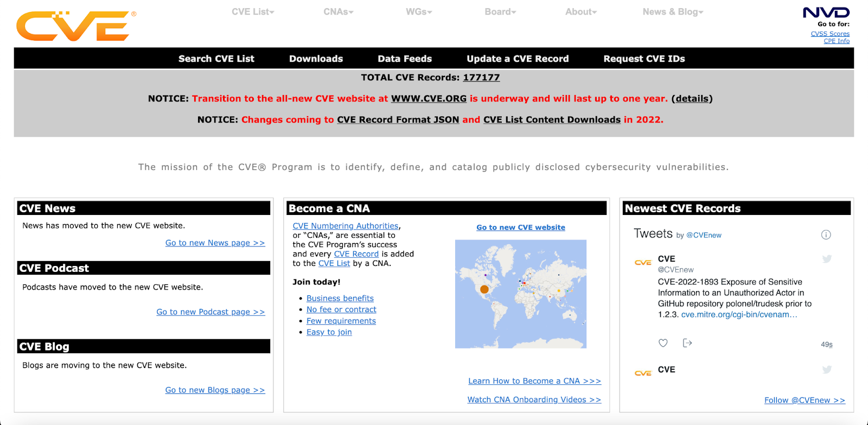This screenshot has height=425, width=868.
Task: Open CPE Info link
Action: pyautogui.click(x=837, y=41)
